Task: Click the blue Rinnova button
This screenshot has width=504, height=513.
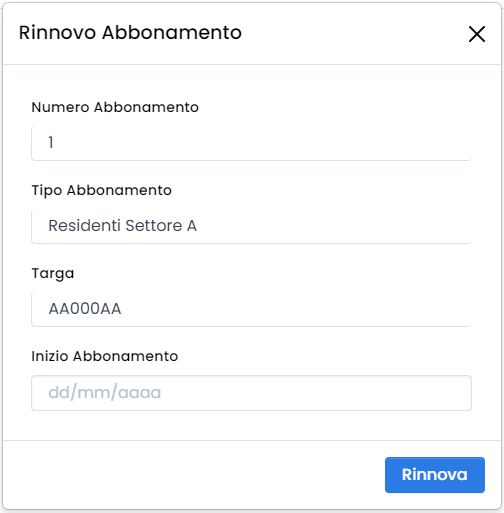Action: coord(435,475)
